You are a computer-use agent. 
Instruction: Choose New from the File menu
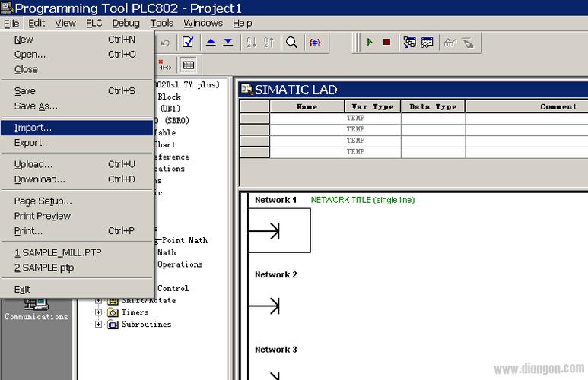pos(77,40)
